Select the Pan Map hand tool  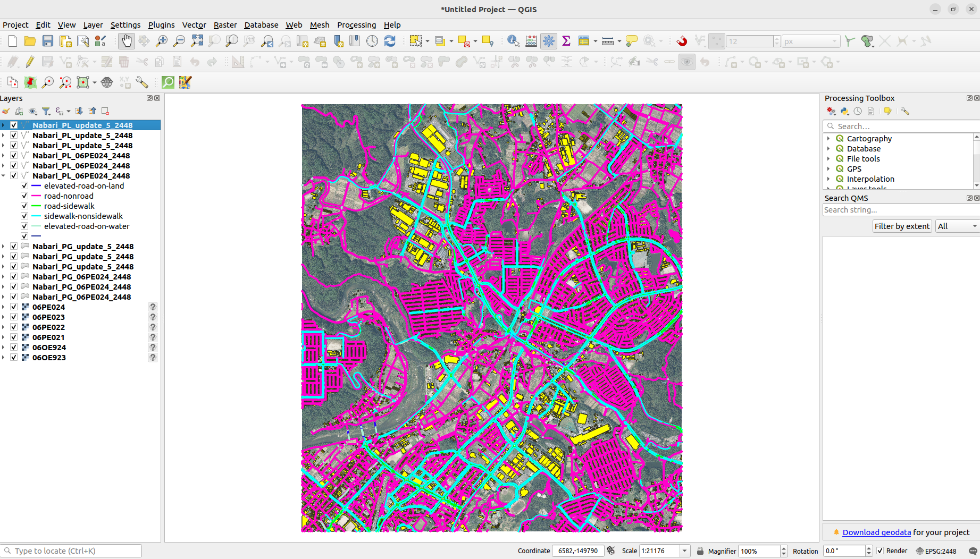pyautogui.click(x=127, y=41)
